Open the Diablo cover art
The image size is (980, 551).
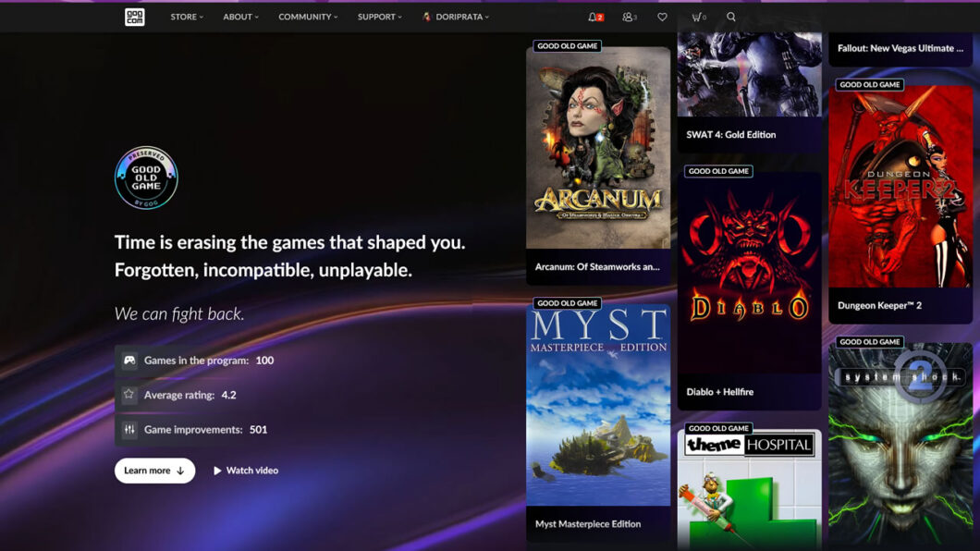pyautogui.click(x=750, y=273)
